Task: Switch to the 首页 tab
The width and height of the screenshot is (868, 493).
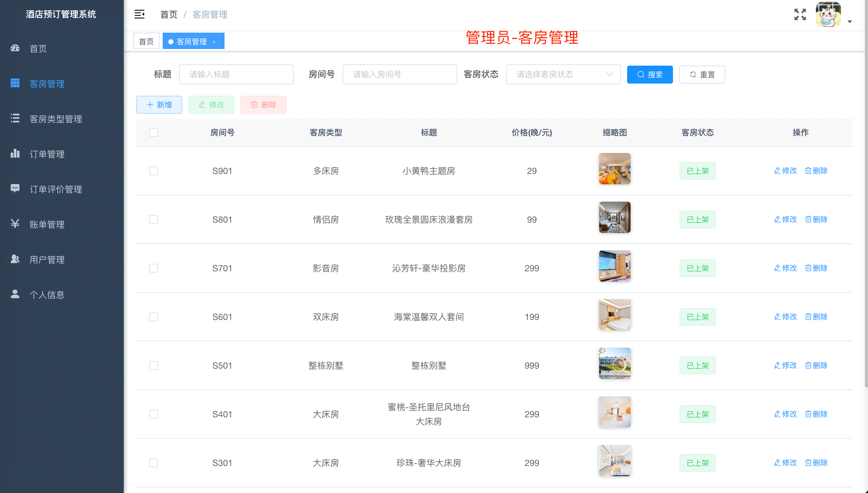Action: (146, 41)
